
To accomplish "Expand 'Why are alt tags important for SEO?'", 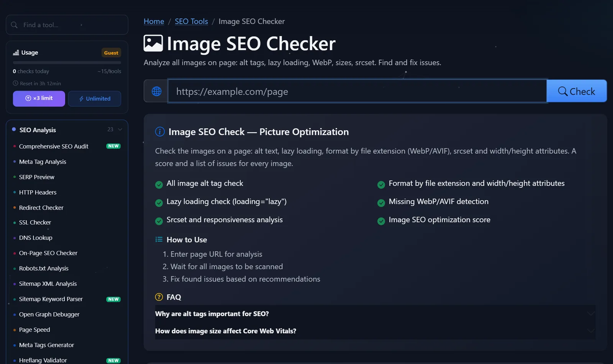I will (375, 314).
